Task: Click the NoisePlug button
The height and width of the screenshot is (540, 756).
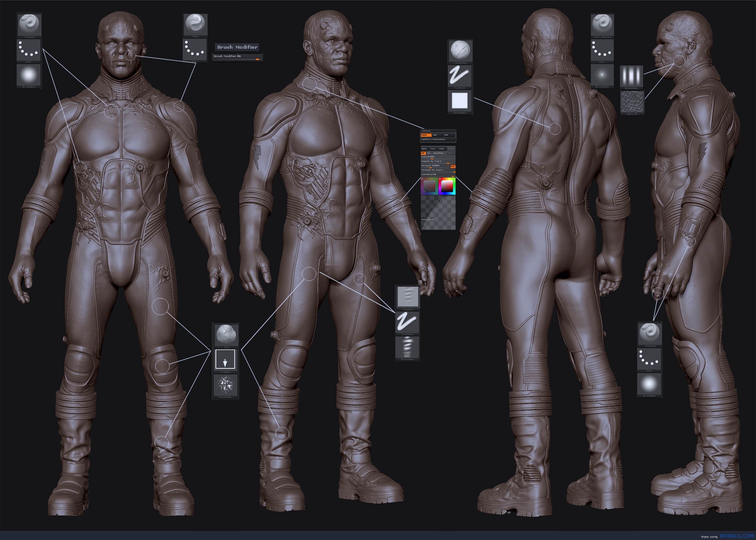Action: [439, 153]
